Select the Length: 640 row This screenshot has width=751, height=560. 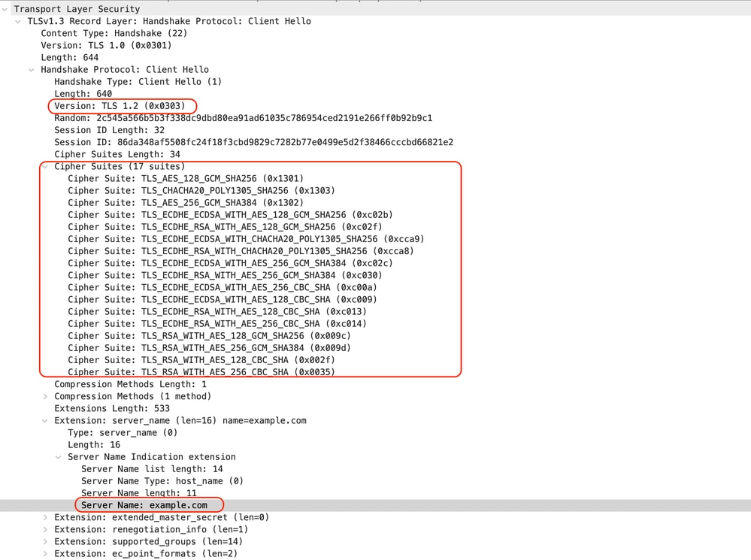(83, 94)
